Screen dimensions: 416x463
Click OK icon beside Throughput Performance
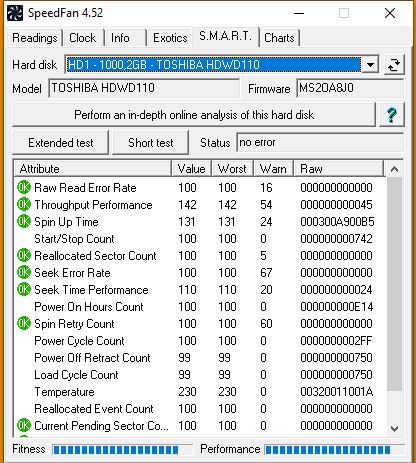pyautogui.click(x=24, y=204)
